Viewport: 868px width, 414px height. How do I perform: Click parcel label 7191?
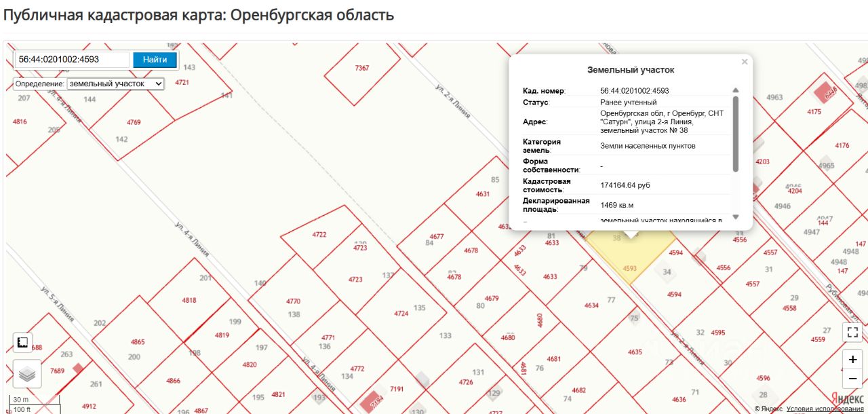click(397, 389)
